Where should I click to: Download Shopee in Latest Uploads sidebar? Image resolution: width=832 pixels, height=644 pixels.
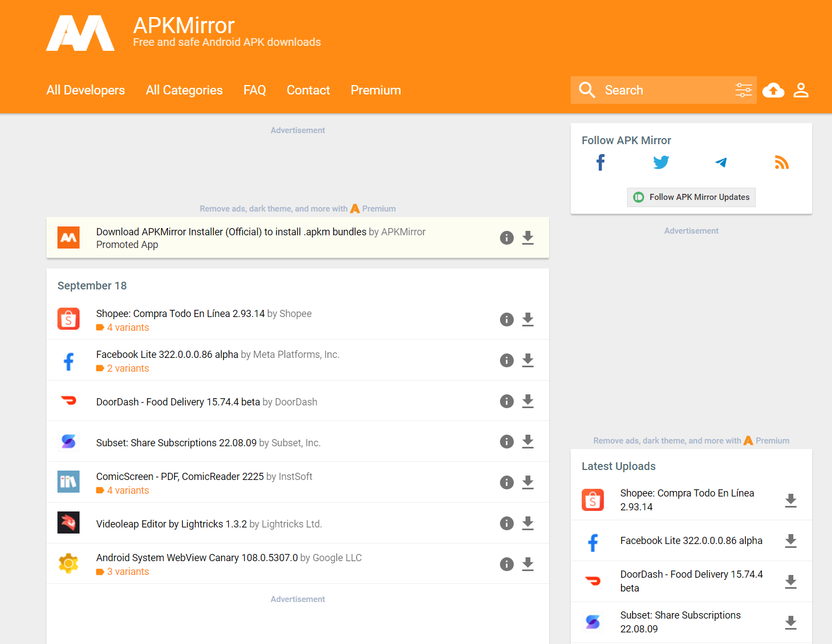(x=791, y=500)
